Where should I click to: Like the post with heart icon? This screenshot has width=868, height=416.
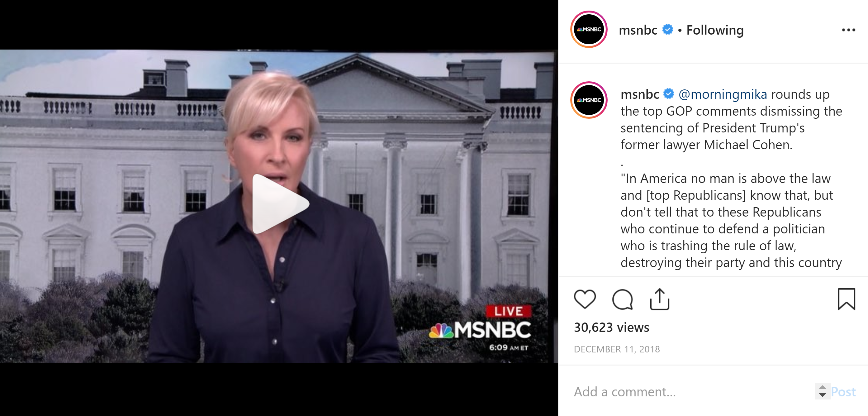(x=585, y=299)
